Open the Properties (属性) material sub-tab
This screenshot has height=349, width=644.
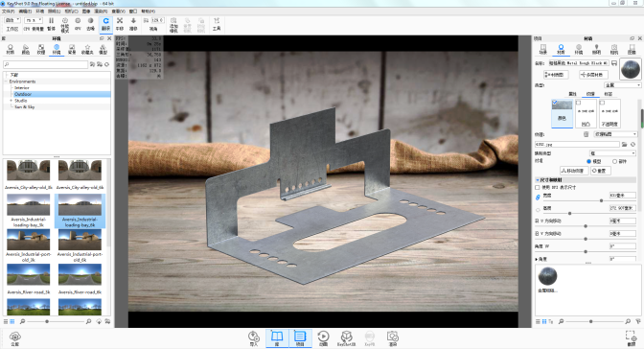tap(572, 94)
